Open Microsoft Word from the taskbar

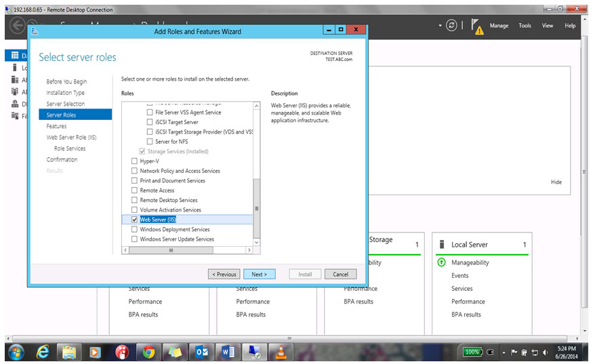click(228, 352)
